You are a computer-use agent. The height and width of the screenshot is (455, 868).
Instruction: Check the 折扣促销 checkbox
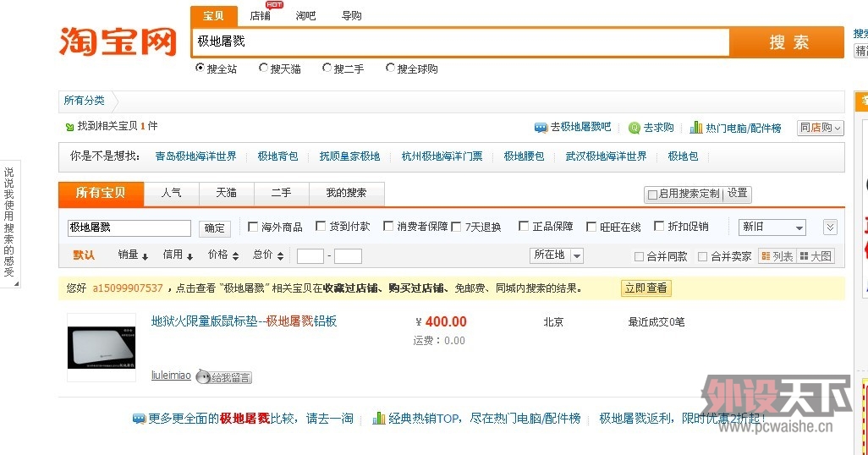[x=659, y=226]
